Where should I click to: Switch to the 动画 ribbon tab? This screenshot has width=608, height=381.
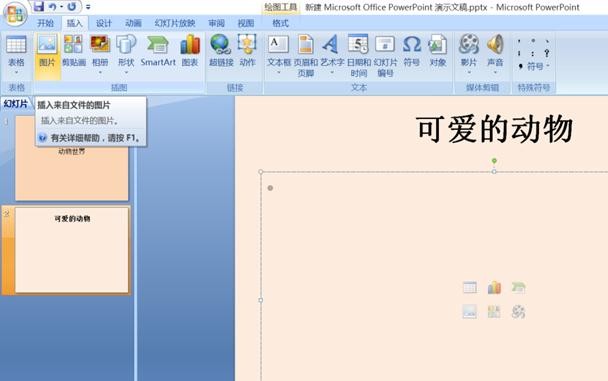click(133, 23)
